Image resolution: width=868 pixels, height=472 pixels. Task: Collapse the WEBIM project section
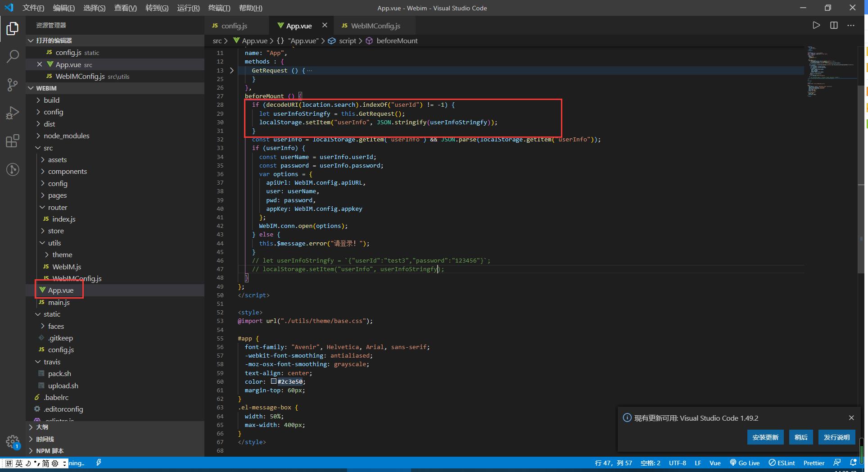point(31,88)
